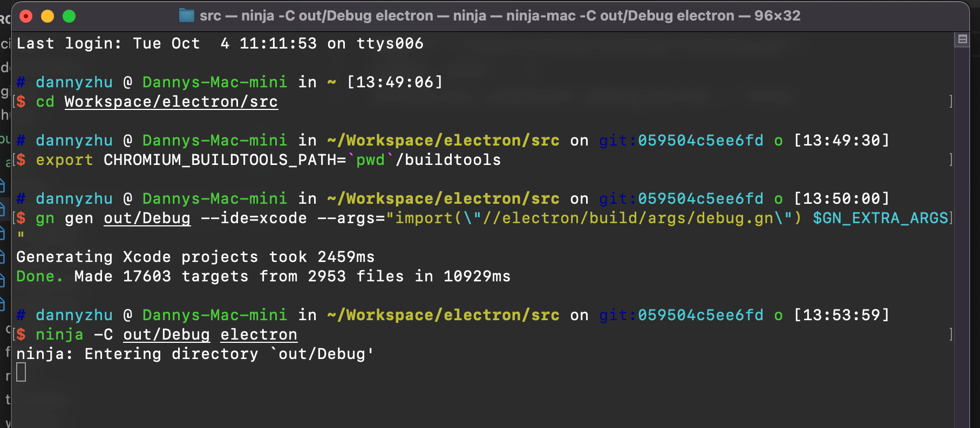Click the CHROMIUM_BUILDTOOLS_PATH= variable text
This screenshot has width=980, height=428.
(225, 160)
